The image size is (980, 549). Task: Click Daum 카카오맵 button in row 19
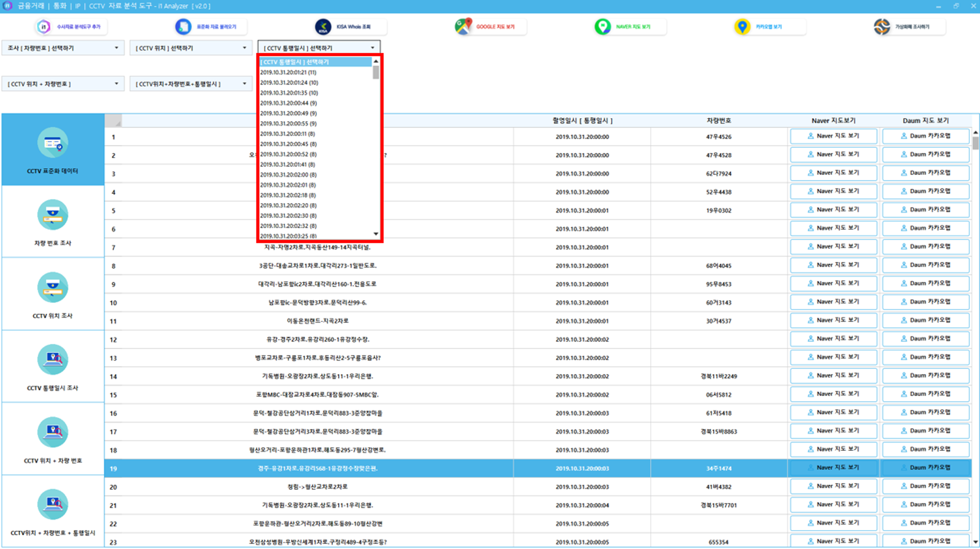pyautogui.click(x=926, y=468)
